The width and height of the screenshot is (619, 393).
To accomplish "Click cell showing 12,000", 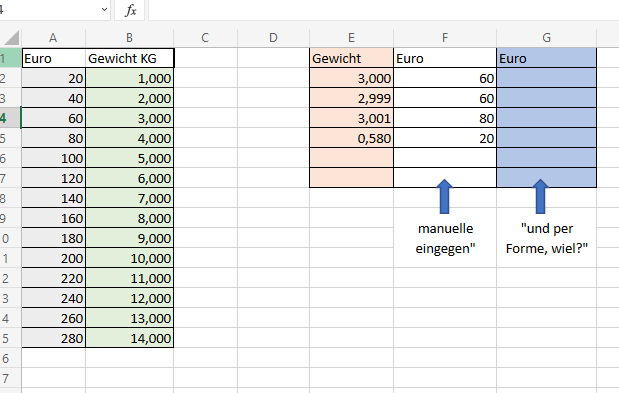I will click(x=129, y=298).
